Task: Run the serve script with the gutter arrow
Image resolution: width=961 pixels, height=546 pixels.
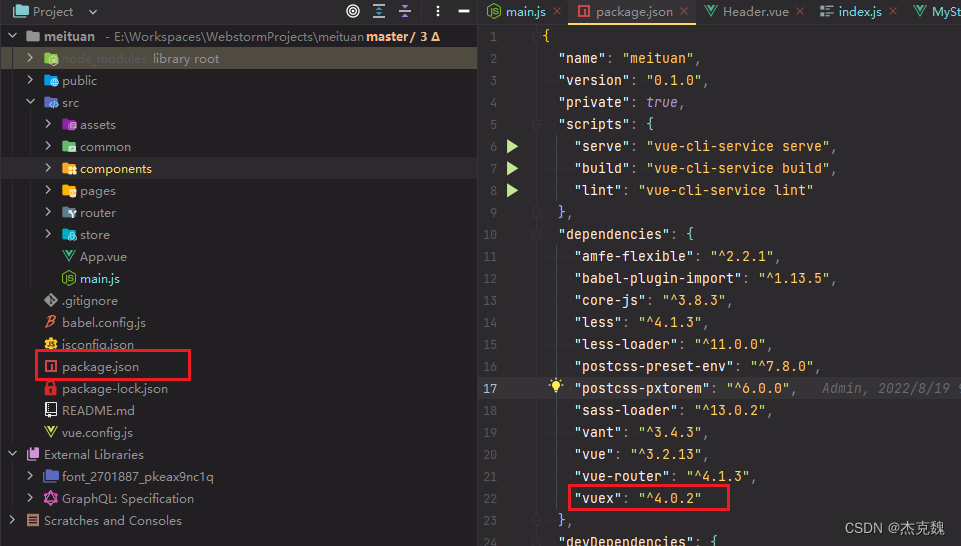Action: point(512,146)
